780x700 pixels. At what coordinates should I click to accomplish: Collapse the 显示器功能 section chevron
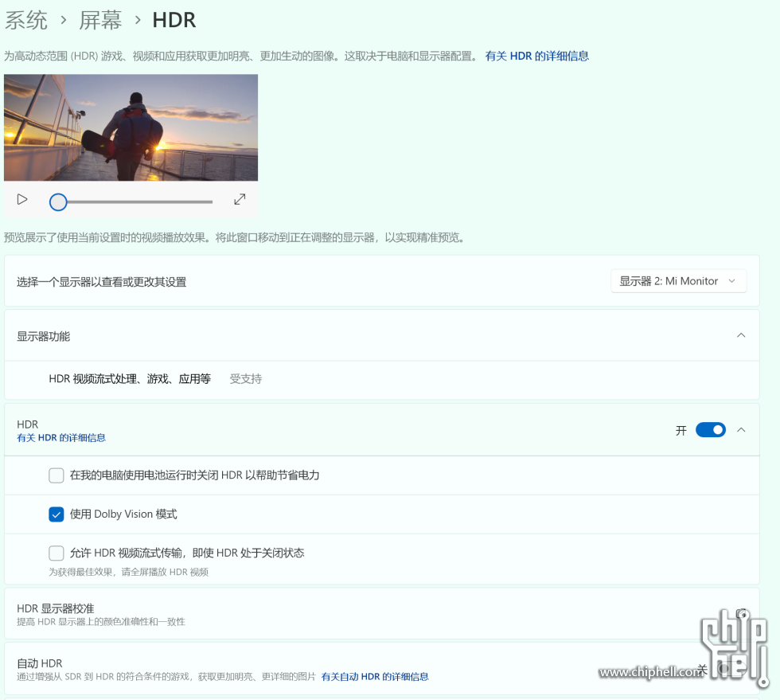(741, 335)
